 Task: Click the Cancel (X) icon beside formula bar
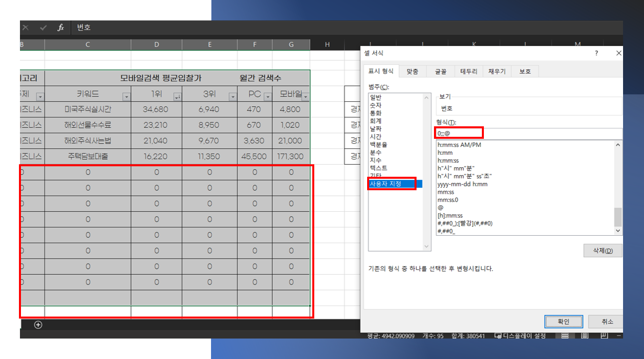[25, 27]
